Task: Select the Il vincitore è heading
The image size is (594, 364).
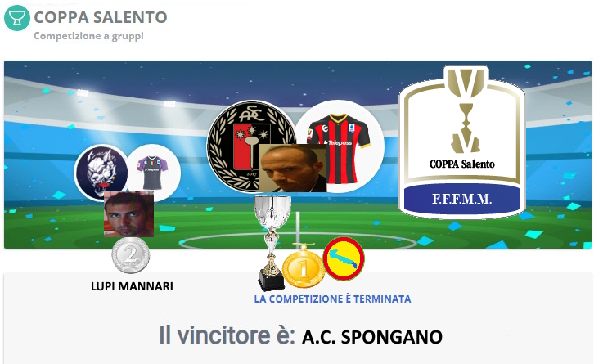Action: 227,335
